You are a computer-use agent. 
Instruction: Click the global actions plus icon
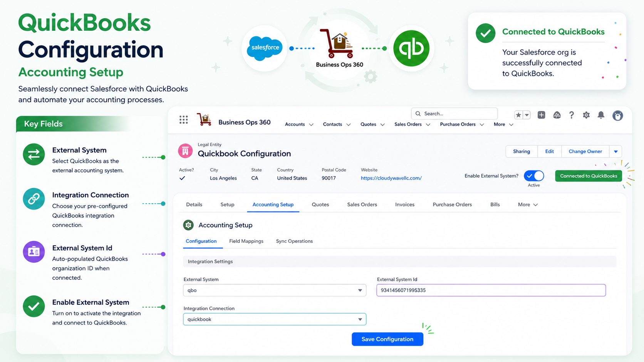[541, 115]
